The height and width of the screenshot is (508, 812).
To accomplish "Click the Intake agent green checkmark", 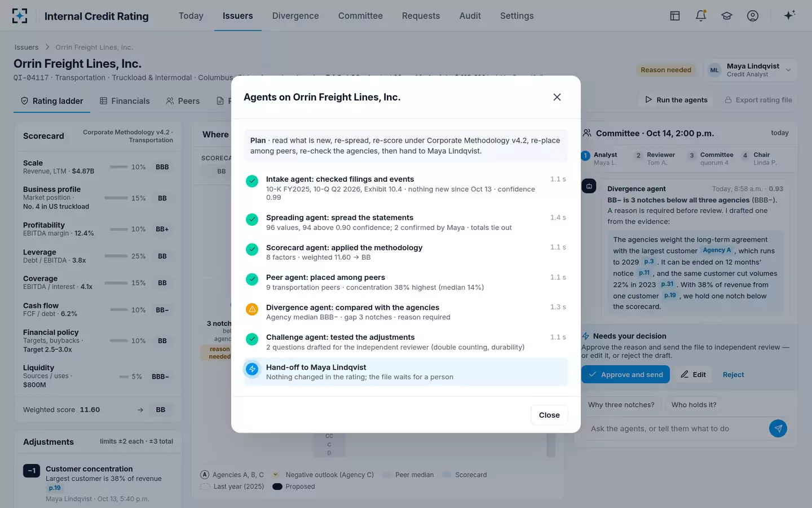I will (252, 181).
